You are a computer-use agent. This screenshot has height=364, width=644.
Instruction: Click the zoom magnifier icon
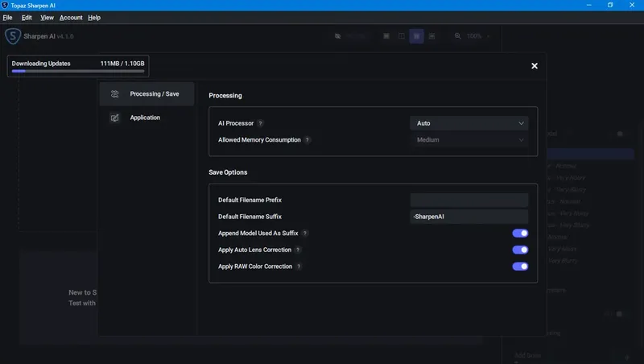point(457,36)
